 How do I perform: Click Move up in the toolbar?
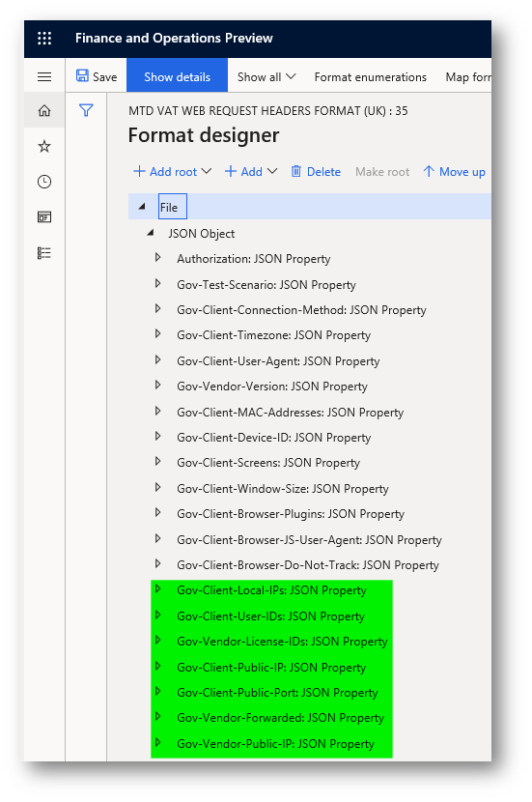pos(455,171)
